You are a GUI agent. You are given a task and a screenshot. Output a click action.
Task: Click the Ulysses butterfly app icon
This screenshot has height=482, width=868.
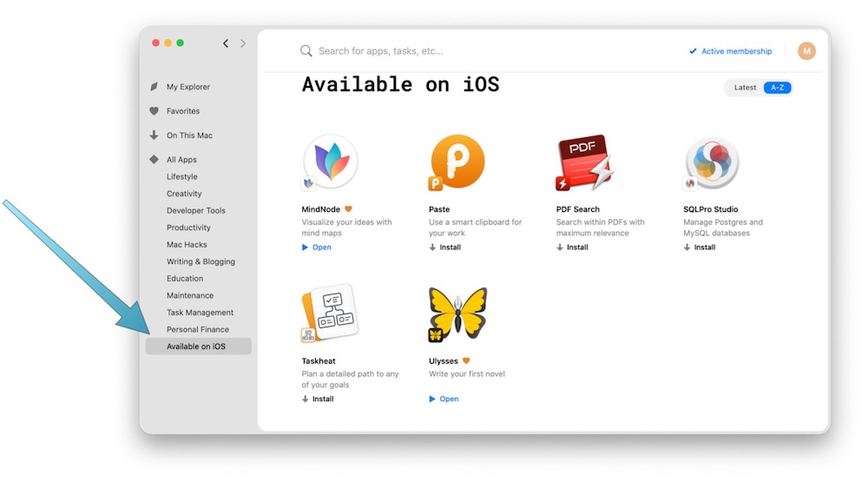(x=457, y=313)
